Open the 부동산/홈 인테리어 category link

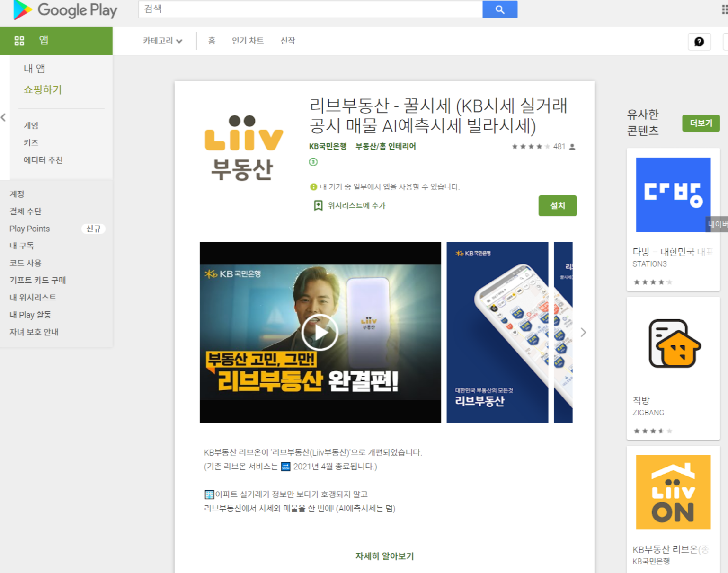coord(386,146)
